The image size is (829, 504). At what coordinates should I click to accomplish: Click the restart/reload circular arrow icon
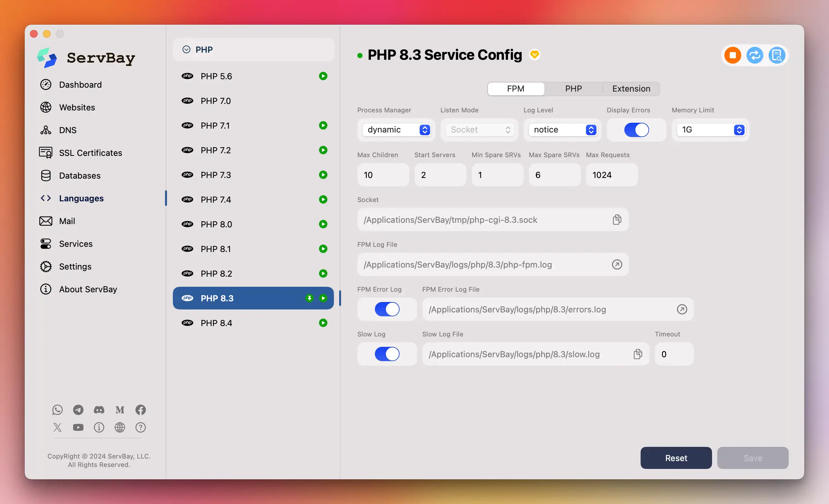[754, 55]
